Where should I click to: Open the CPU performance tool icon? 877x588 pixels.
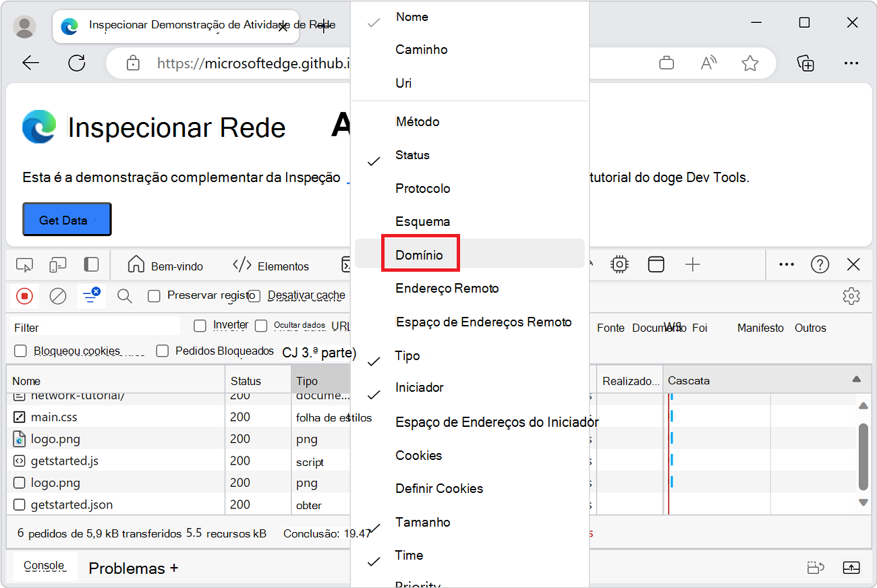[x=619, y=265]
